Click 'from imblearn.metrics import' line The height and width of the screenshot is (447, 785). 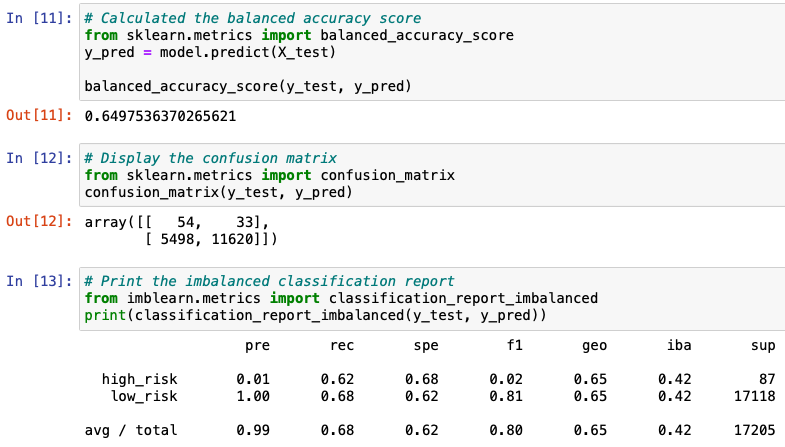click(341, 298)
